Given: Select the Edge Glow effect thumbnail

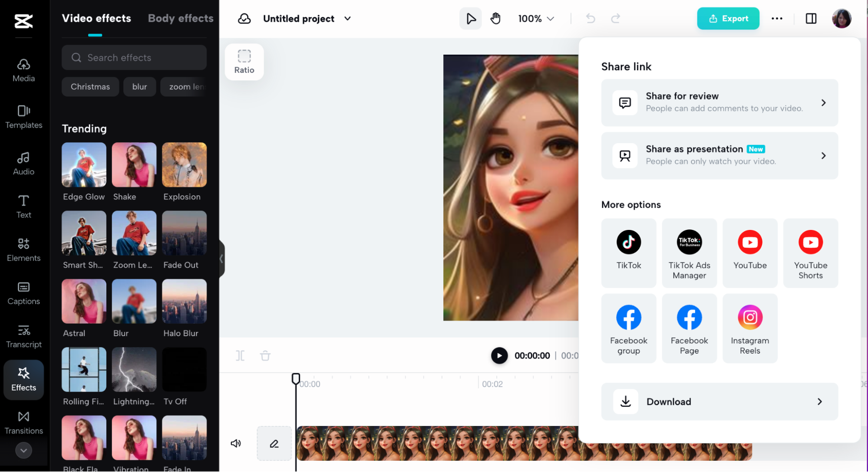Looking at the screenshot, I should pyautogui.click(x=84, y=165).
